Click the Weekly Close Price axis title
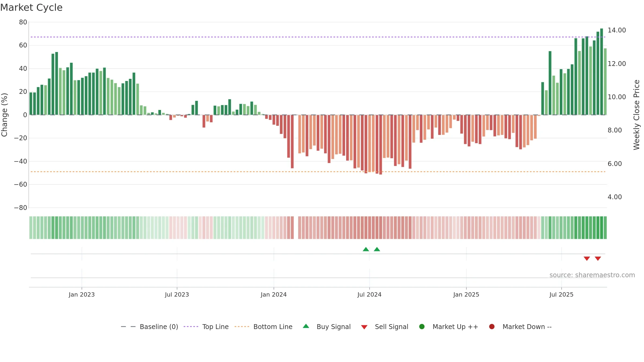Screen dimensions: 644x362 tap(636, 115)
